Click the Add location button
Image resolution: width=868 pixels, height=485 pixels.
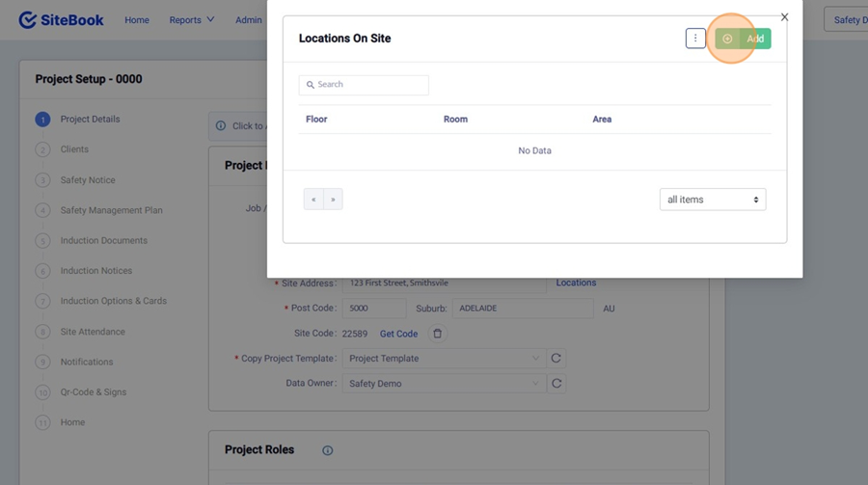(744, 39)
